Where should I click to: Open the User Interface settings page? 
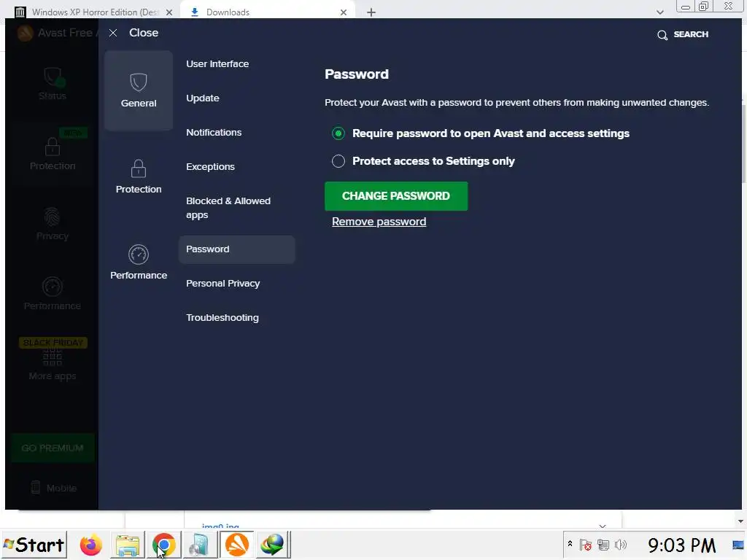(x=217, y=64)
